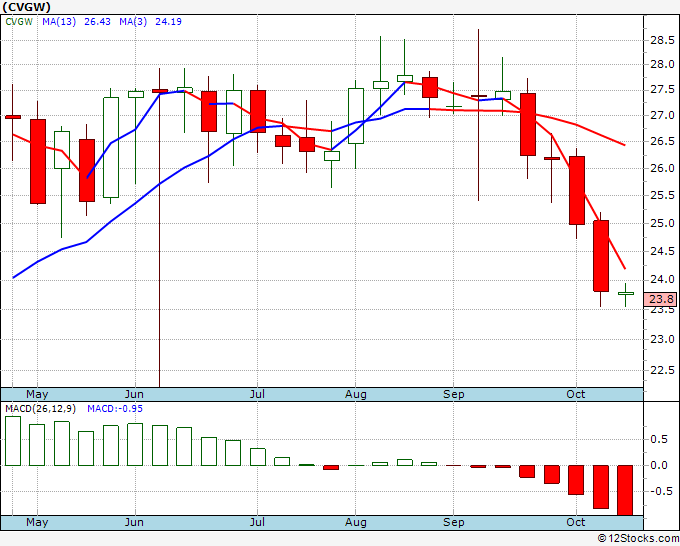Screen dimensions: 680x546
Task: Select the MA(3) value 24.19
Action: (x=168, y=22)
